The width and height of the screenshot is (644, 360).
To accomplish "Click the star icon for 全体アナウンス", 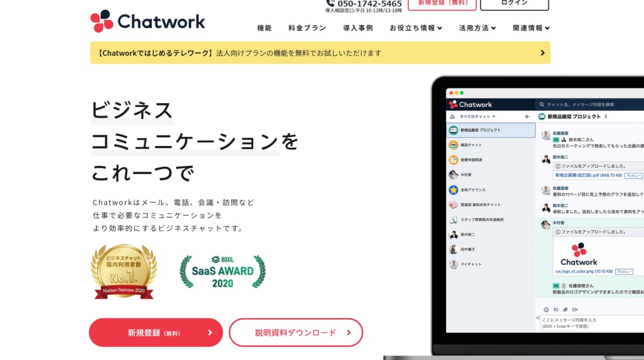I will click(453, 190).
